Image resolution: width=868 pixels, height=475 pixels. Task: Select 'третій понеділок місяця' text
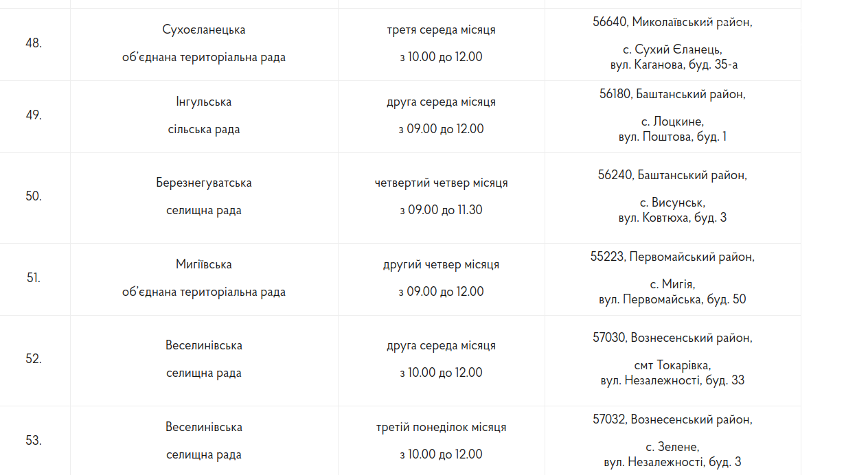click(x=441, y=427)
